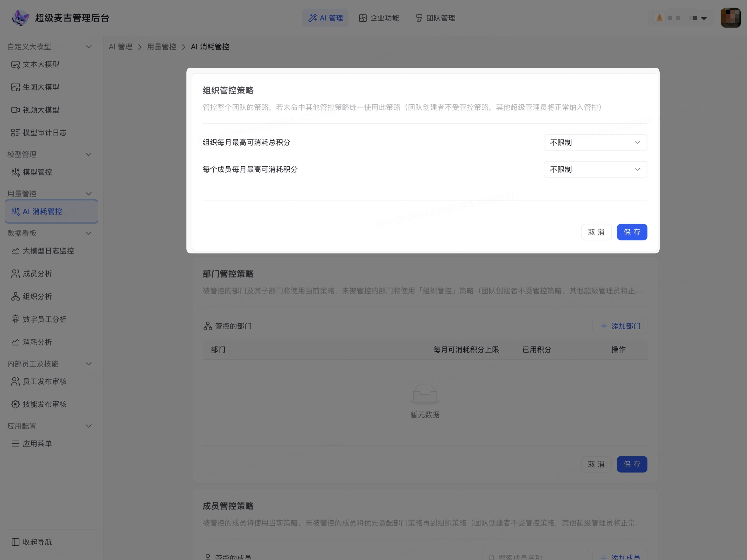Go to 用量管控 breadcrumb
Screen dimensions: 747x560
(162, 47)
